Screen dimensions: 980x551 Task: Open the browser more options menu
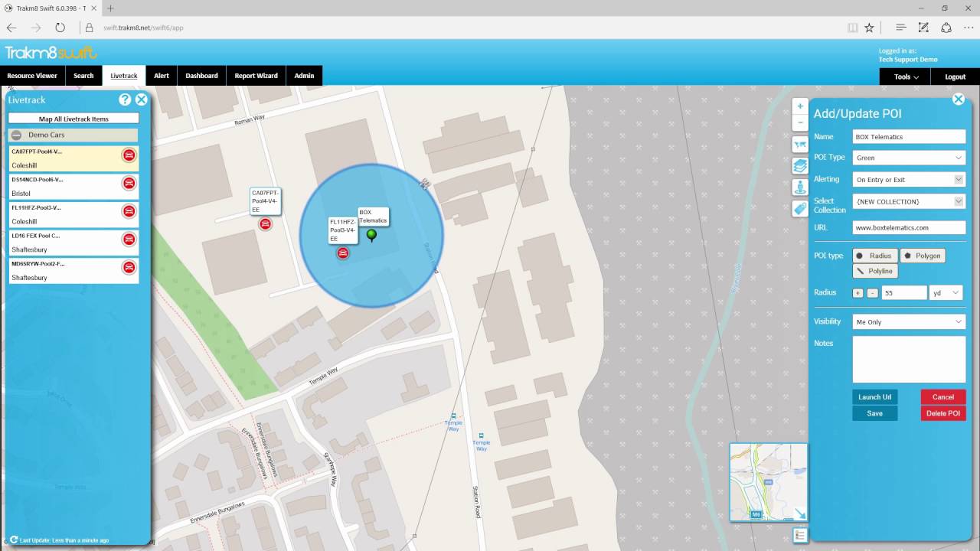[969, 28]
